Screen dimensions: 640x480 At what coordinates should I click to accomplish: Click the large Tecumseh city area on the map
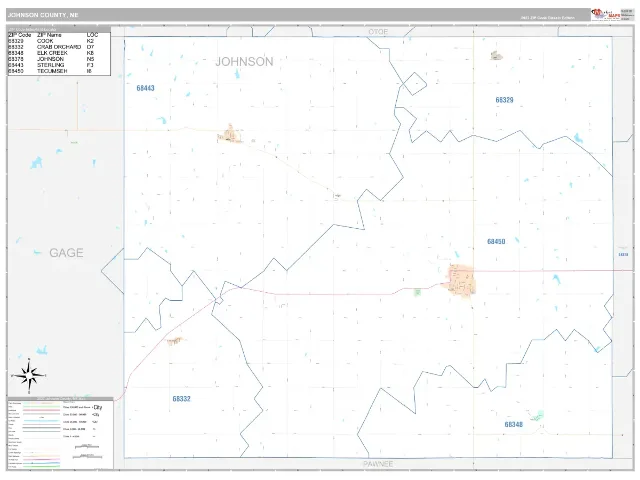point(462,280)
